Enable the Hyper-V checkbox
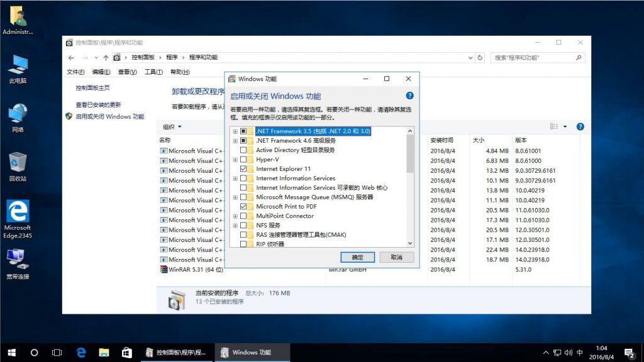The height and width of the screenshot is (362, 644). pos(243,160)
